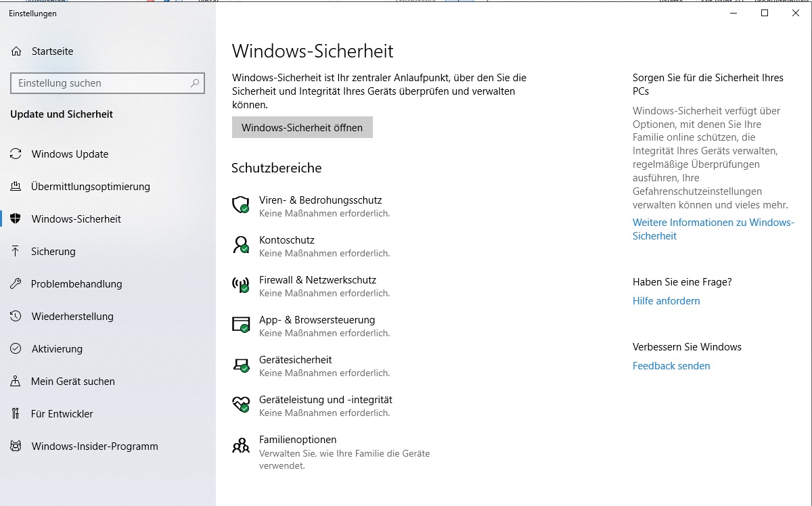Click the Schutzbereiche heading
Screen dimensions: 812x506
[x=277, y=168]
